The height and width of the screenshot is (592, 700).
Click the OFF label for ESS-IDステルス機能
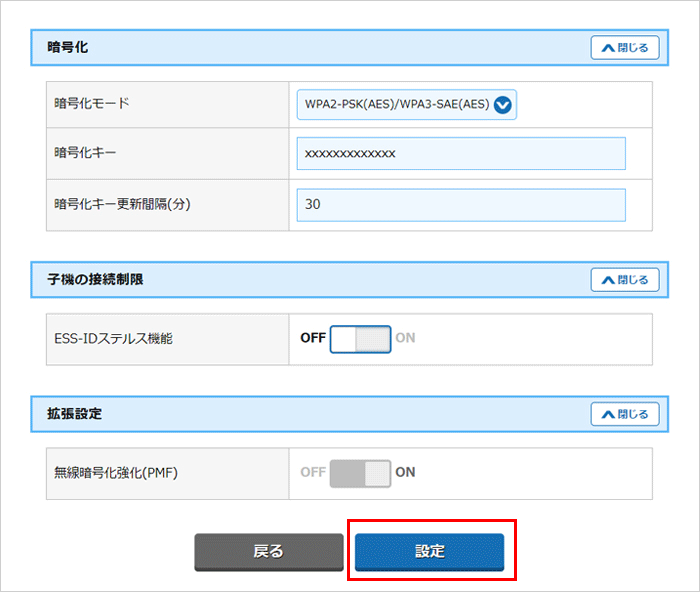pos(313,338)
